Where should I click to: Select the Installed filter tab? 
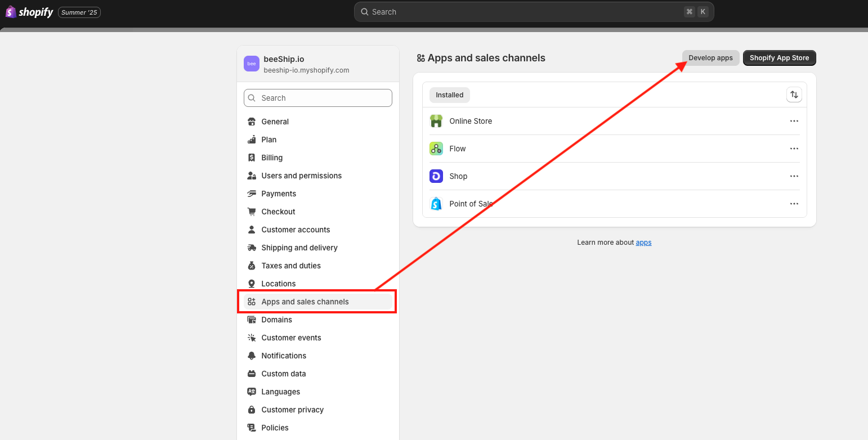(x=449, y=95)
